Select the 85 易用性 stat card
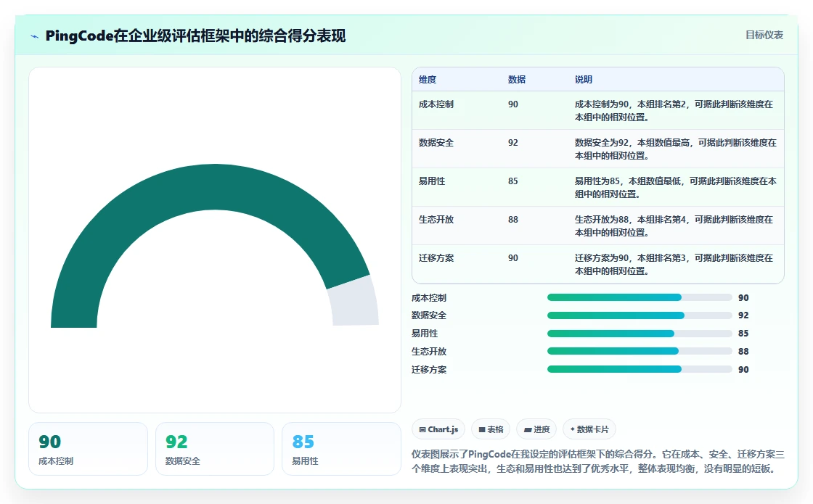 tap(341, 449)
